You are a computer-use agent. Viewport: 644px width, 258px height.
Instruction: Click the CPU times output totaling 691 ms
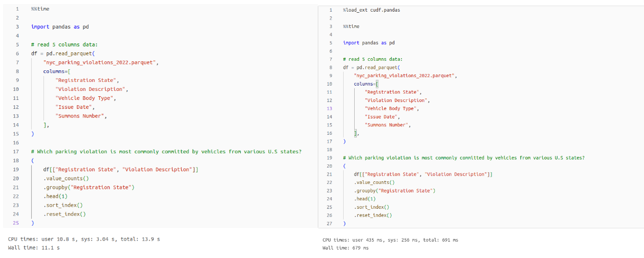coord(390,239)
